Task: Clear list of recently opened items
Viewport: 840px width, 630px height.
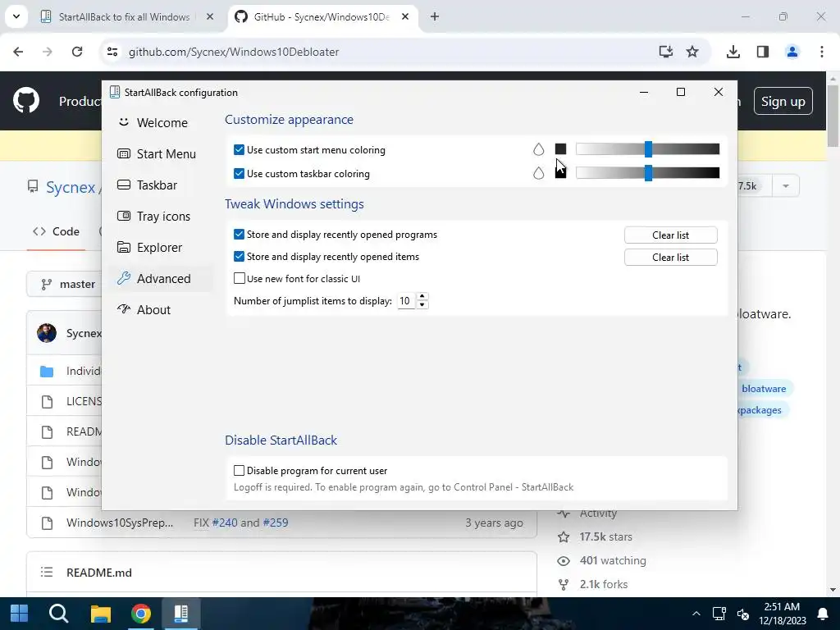Action: (x=670, y=257)
